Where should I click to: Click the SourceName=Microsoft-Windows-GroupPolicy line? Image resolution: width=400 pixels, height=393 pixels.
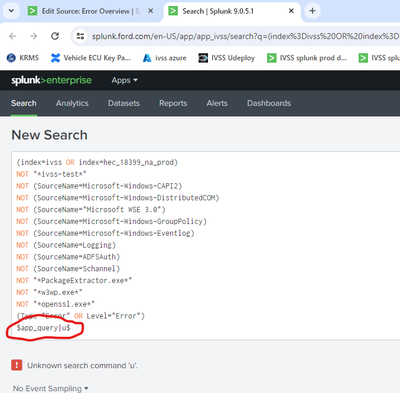112,221
